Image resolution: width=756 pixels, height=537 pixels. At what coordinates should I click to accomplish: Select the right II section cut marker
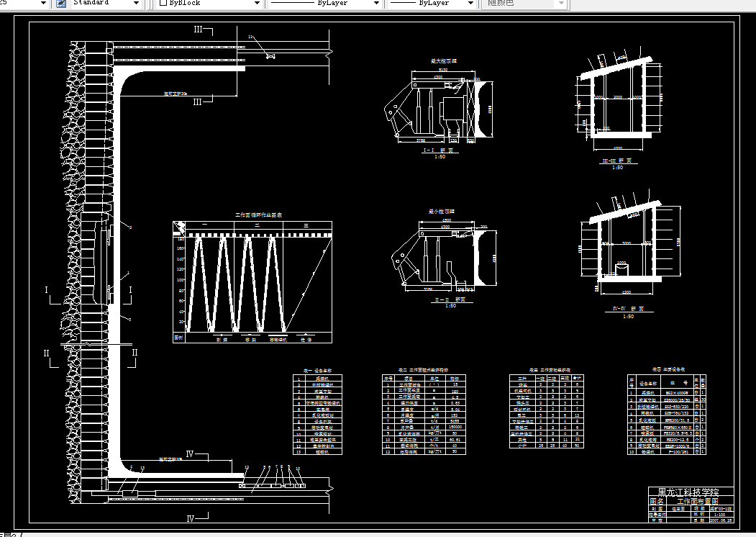(132, 358)
